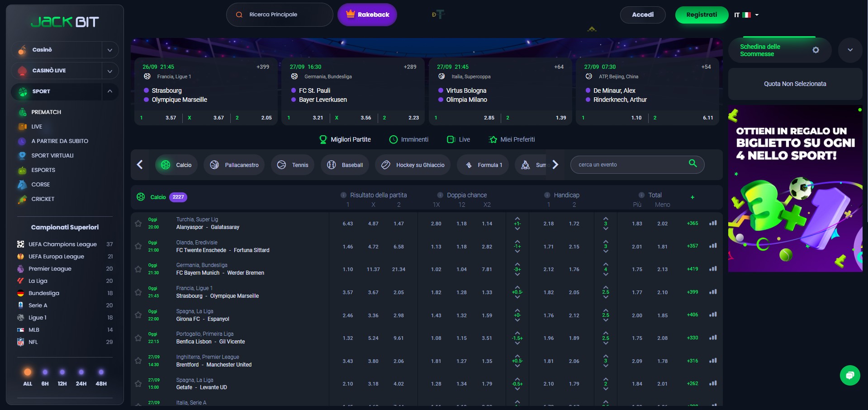Open UEFA Champions League link
The image size is (868, 410).
62,244
